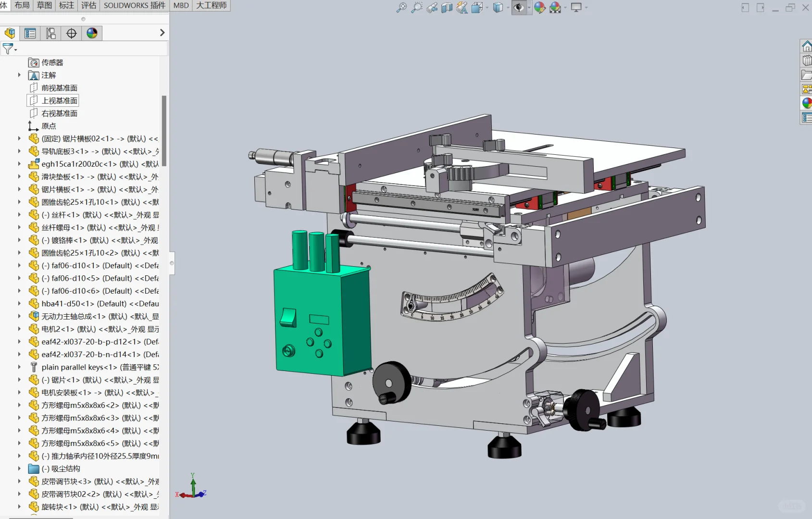Click the Edit Appearance color ball icon

pyautogui.click(x=540, y=8)
